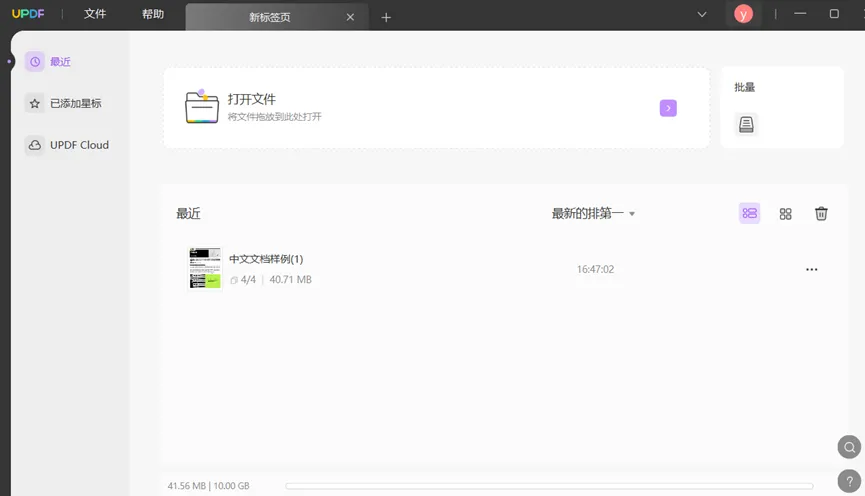
Task: Select the 新标签页 tab
Action: point(269,17)
